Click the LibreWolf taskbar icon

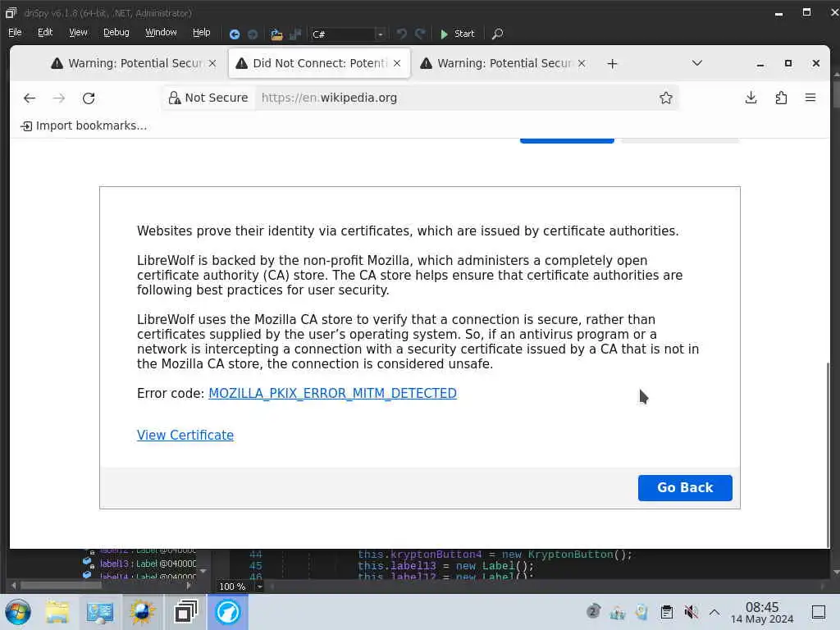(x=228, y=612)
